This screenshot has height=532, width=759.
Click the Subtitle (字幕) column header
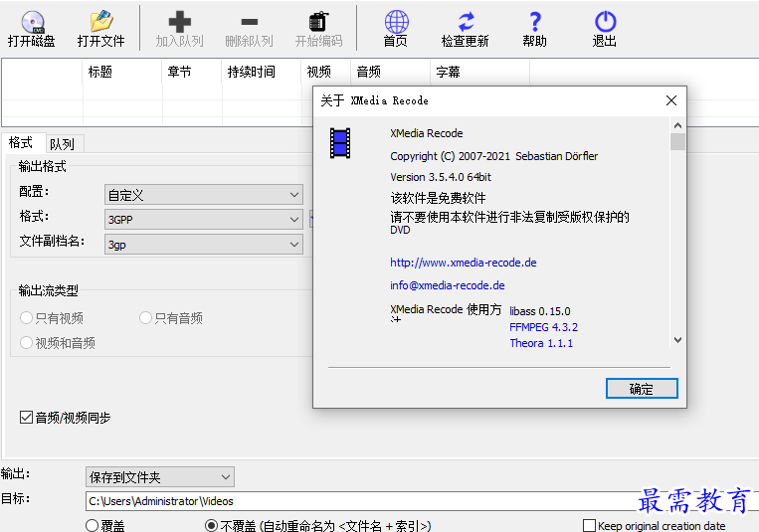click(x=480, y=72)
